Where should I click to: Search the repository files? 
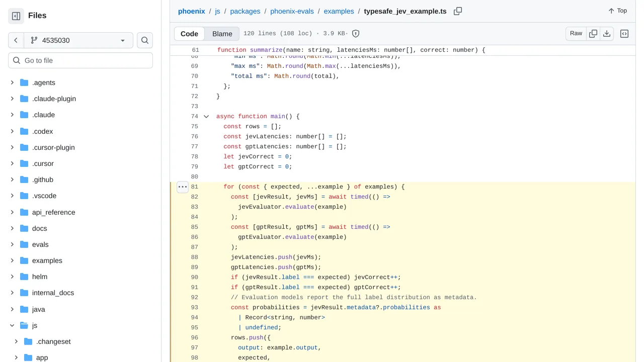[145, 40]
